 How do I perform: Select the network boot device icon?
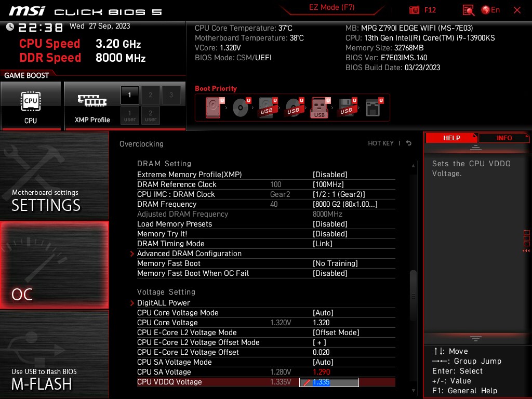[x=374, y=108]
